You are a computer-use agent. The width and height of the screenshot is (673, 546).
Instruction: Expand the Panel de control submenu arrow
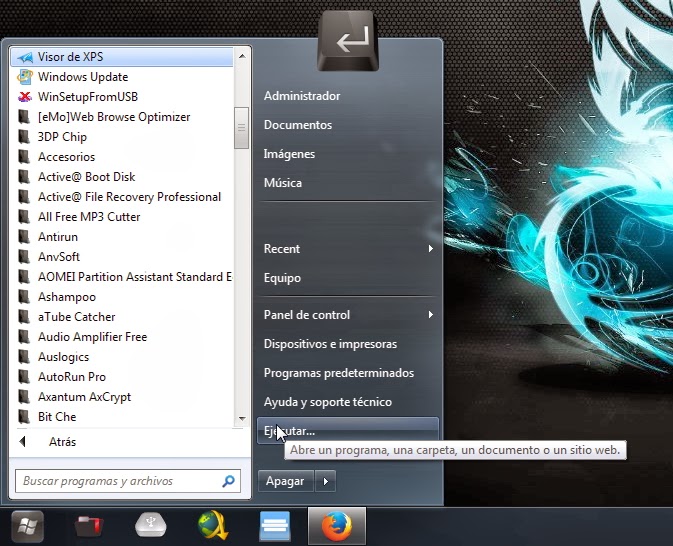[430, 315]
